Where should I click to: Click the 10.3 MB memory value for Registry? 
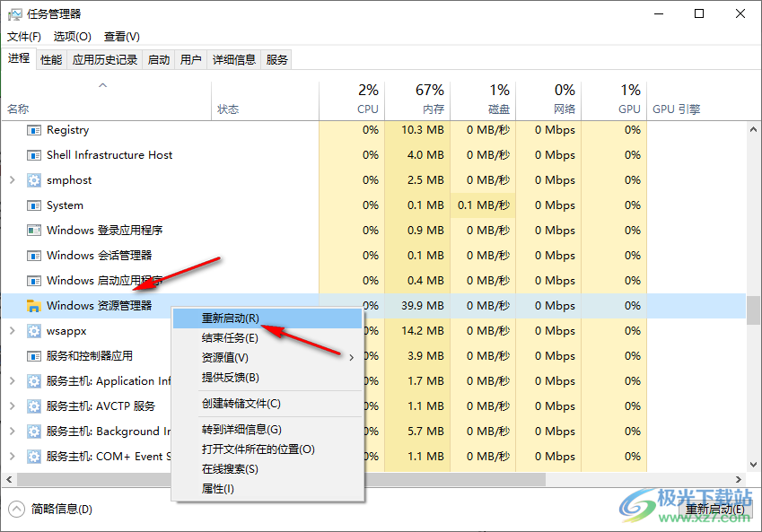[423, 130]
